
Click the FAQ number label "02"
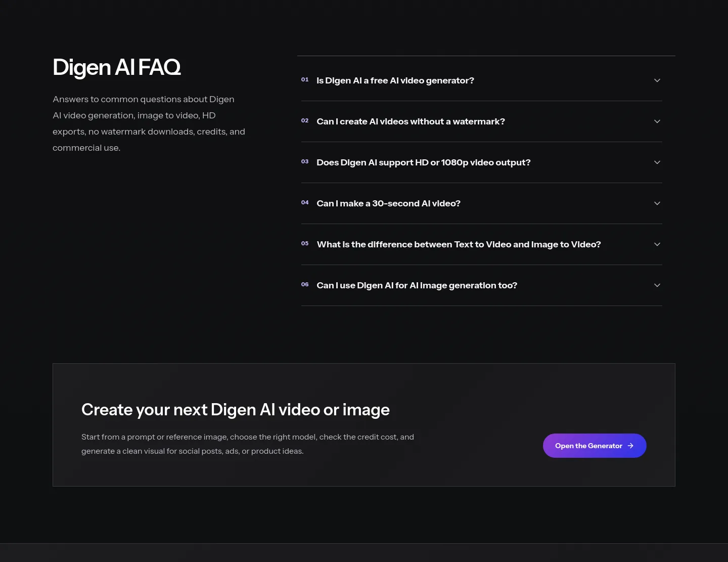point(305,121)
